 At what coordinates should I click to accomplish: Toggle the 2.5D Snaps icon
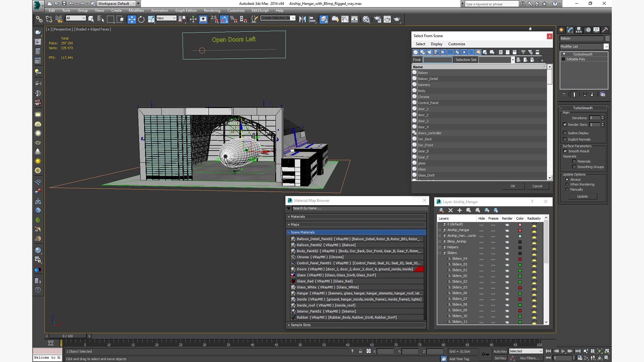[x=214, y=19]
